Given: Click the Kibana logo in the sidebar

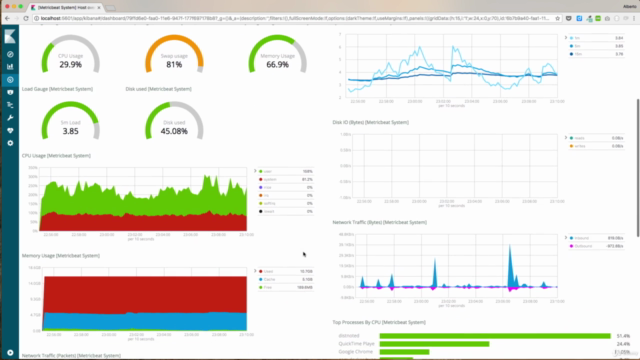Looking at the screenshot, I should (10, 36).
